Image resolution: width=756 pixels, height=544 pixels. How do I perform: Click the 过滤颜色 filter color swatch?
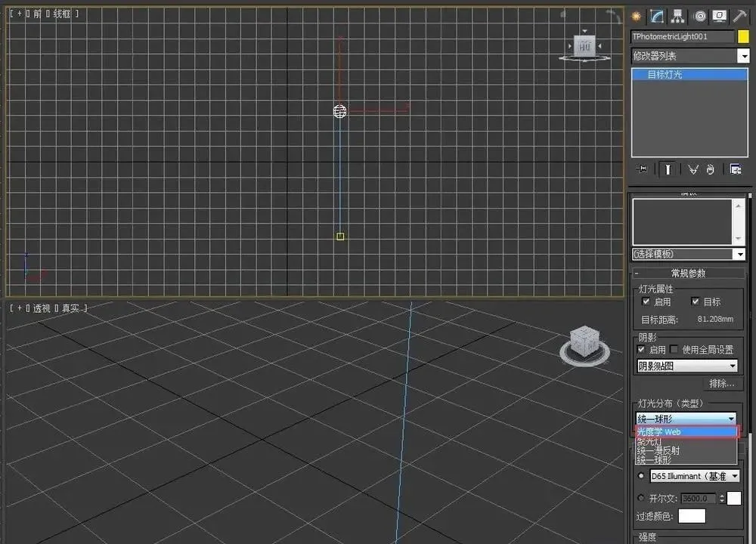pos(692,516)
